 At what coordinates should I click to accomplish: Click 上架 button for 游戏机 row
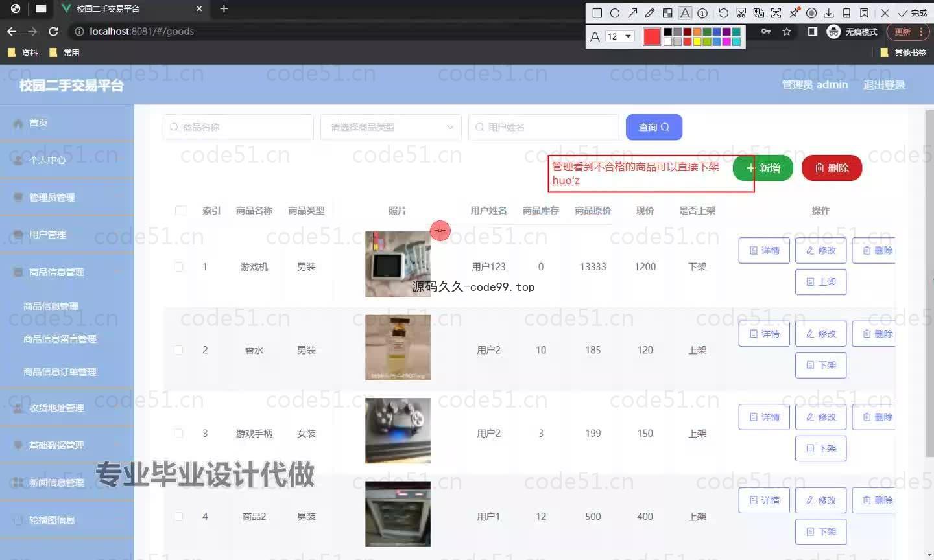coord(820,282)
